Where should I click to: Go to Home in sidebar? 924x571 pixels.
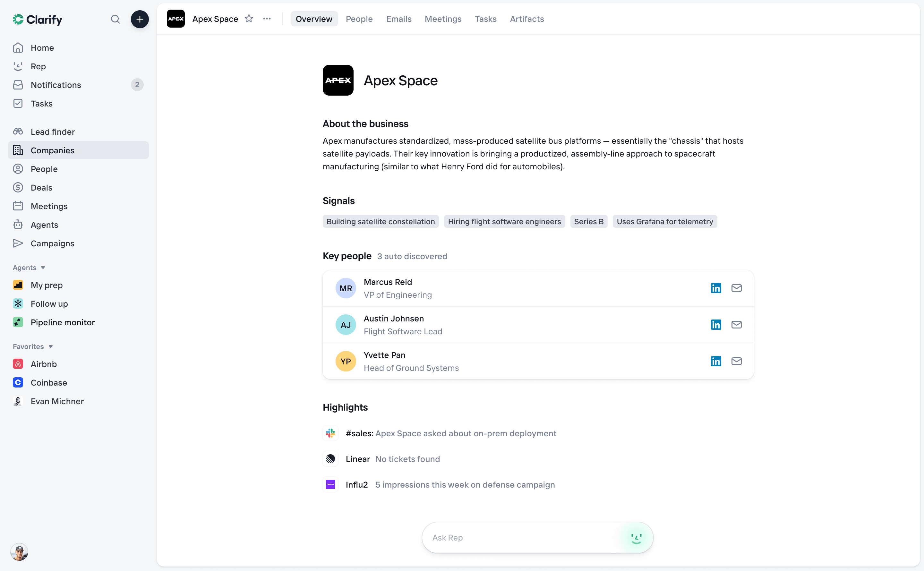[x=78, y=47]
